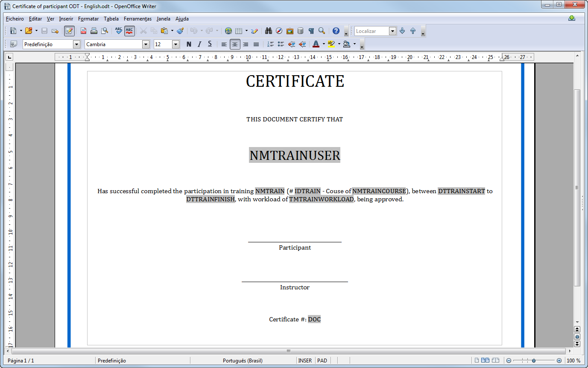The width and height of the screenshot is (588, 368).
Task: Run the Spelling and Grammar check
Action: click(x=119, y=31)
